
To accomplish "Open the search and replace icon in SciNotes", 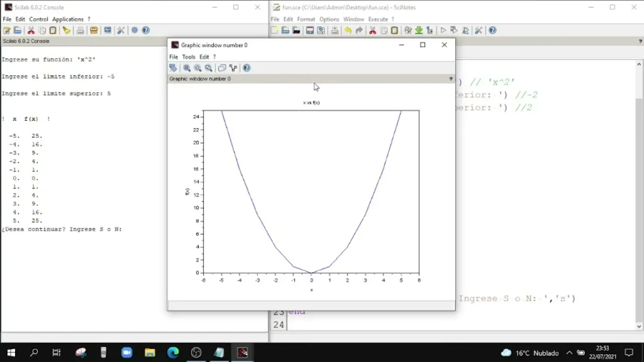I will coord(408,30).
